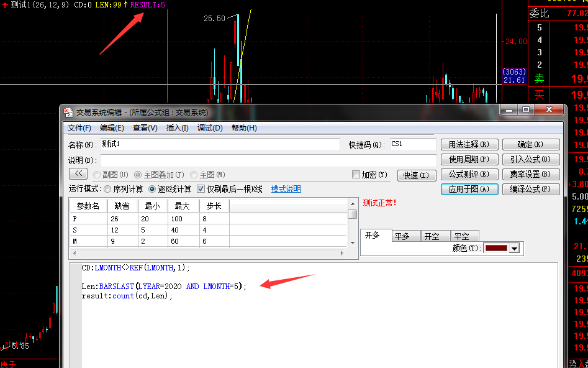The height and width of the screenshot is (368, 588).
Task: Click default value 26 in row P
Action: pyautogui.click(x=122, y=219)
